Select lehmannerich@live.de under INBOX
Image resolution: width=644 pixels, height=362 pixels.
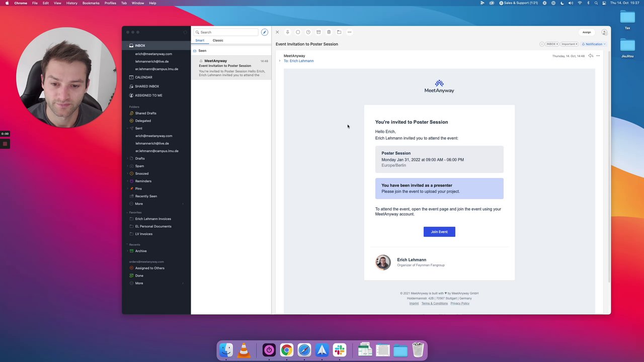[x=152, y=61]
